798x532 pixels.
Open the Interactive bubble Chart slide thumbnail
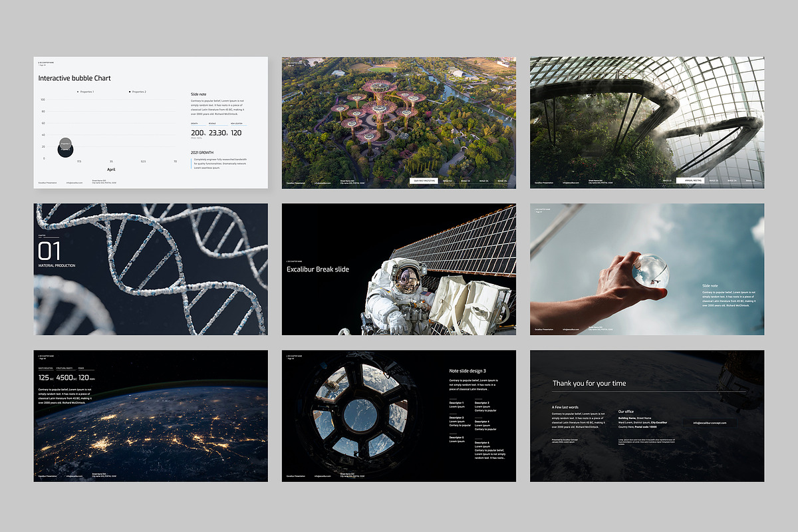151,122
